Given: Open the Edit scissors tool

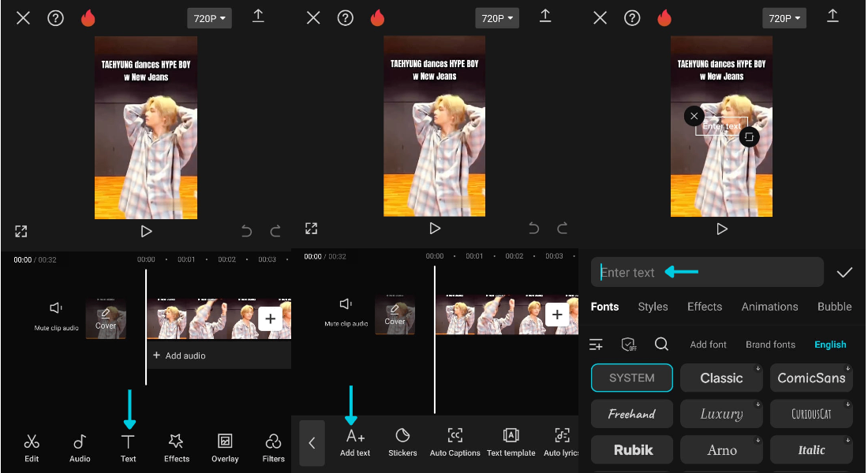Looking at the screenshot, I should [x=32, y=448].
